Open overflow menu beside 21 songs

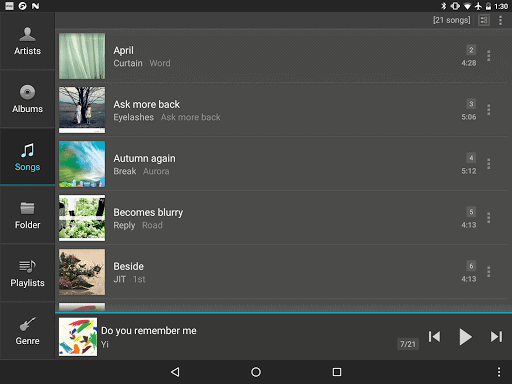click(x=500, y=20)
